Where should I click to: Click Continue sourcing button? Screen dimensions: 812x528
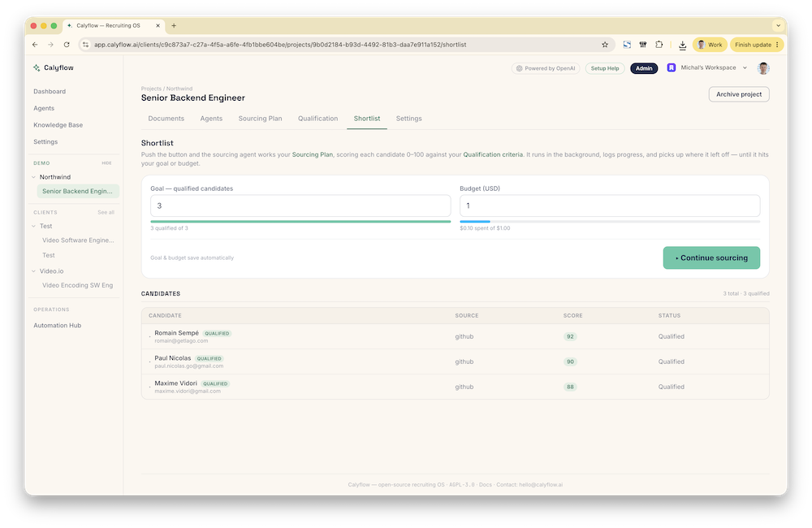[711, 258]
